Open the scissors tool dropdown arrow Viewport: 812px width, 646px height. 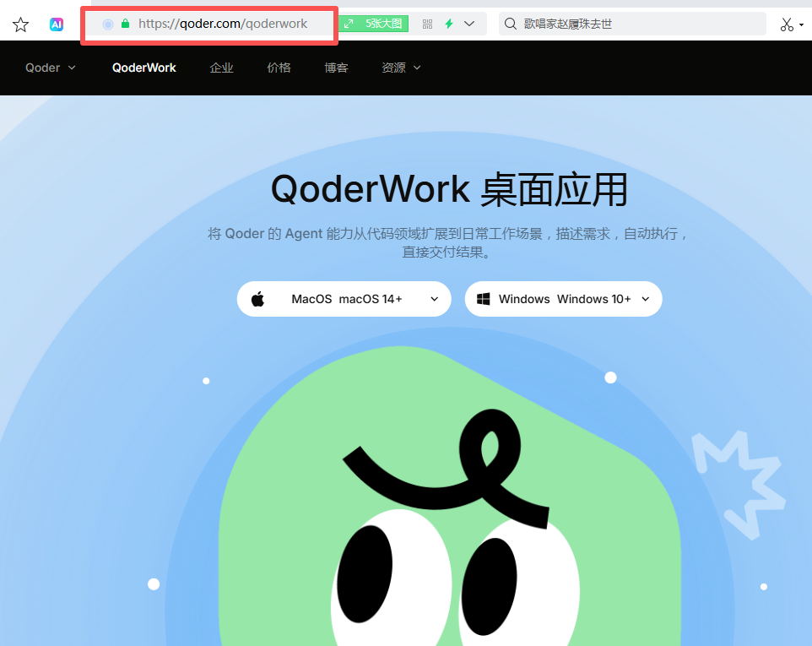(x=802, y=24)
